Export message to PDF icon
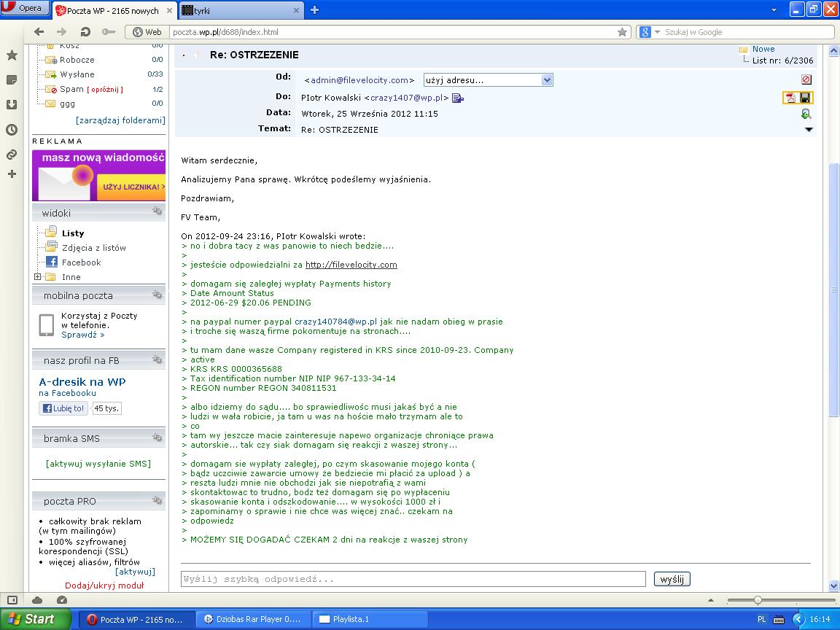Image resolution: width=840 pixels, height=630 pixels. tap(790, 98)
